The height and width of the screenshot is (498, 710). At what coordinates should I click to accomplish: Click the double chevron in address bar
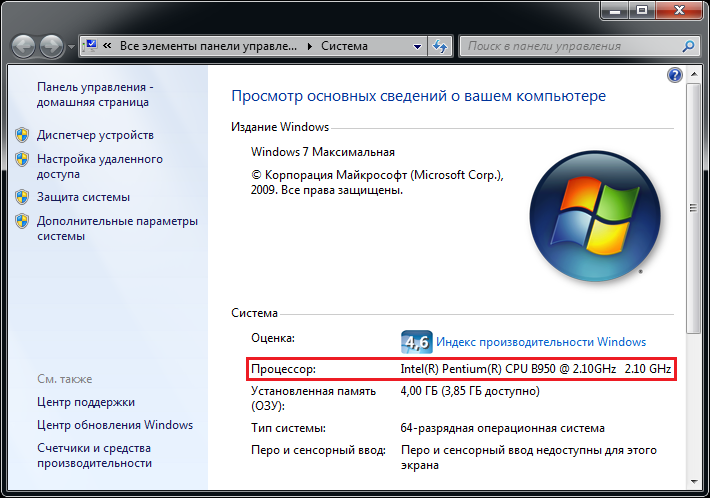pyautogui.click(x=107, y=46)
